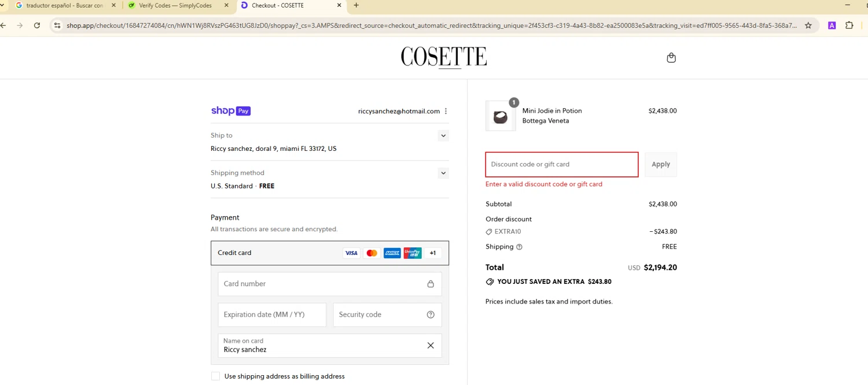The image size is (868, 385).
Task: Expand the Shipping method section
Action: 443,173
